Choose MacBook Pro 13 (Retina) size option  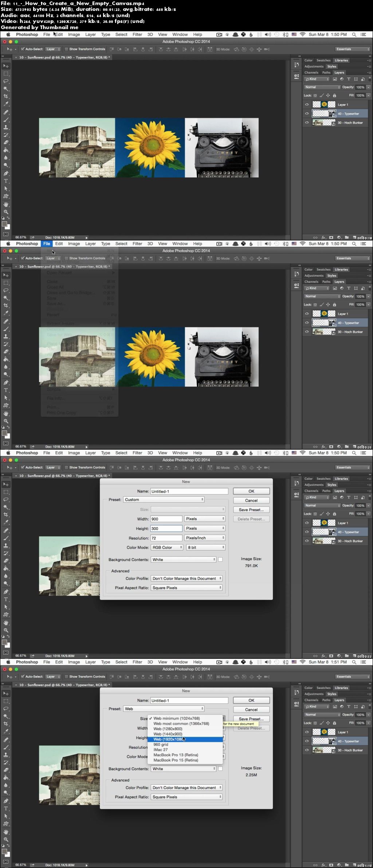pyautogui.click(x=185, y=755)
